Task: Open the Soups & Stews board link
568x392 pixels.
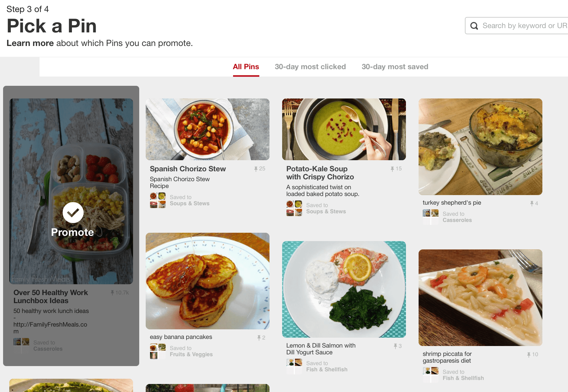Action: (x=190, y=203)
